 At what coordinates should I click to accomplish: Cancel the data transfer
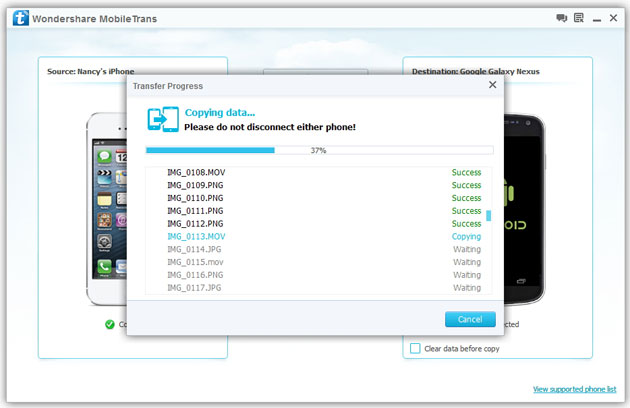(x=470, y=319)
